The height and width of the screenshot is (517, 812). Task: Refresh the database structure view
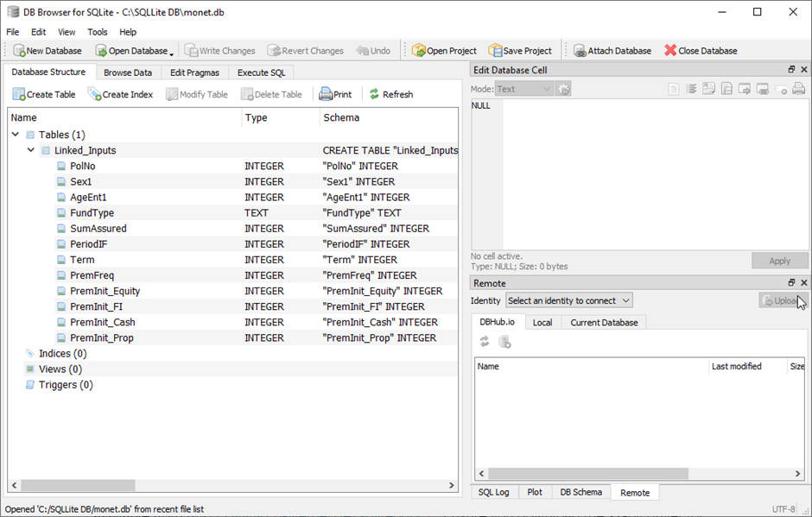(390, 95)
